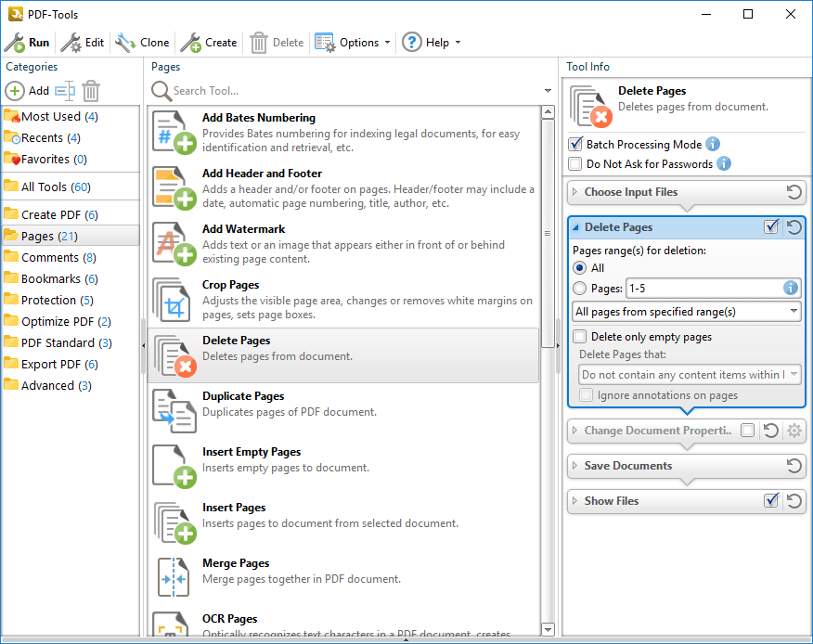
Task: Show All Tools category
Action: 71,187
